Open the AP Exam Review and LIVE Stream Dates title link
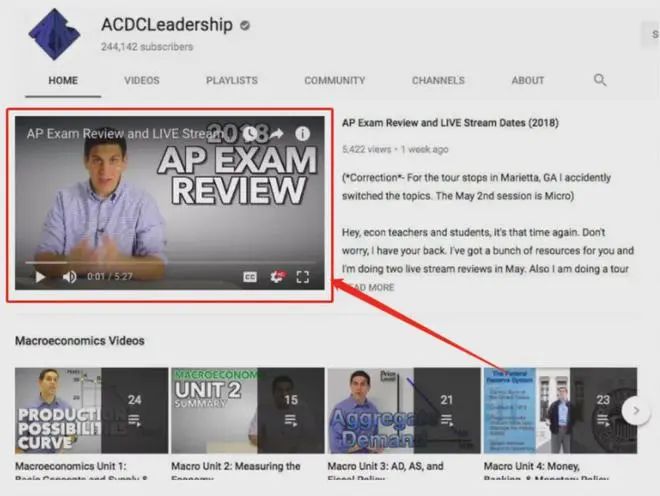660x496 pixels. click(x=450, y=123)
